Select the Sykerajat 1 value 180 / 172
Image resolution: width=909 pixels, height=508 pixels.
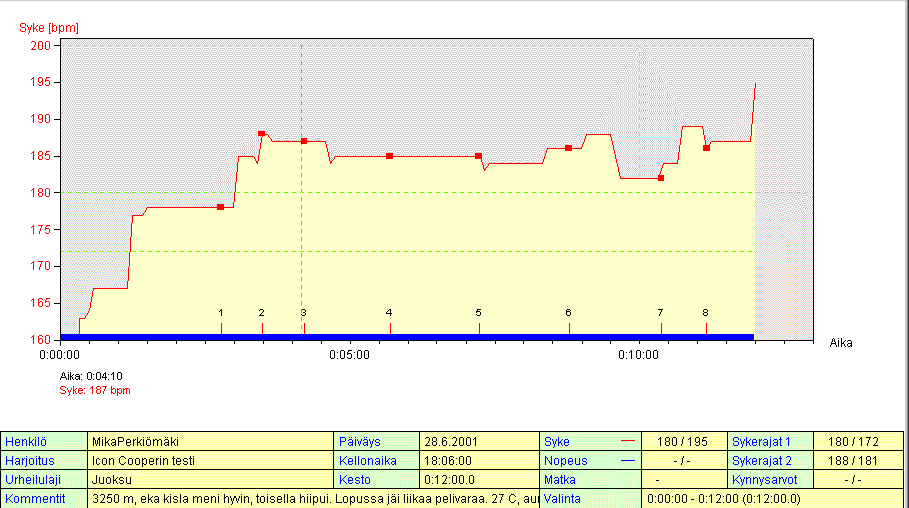pyautogui.click(x=858, y=441)
